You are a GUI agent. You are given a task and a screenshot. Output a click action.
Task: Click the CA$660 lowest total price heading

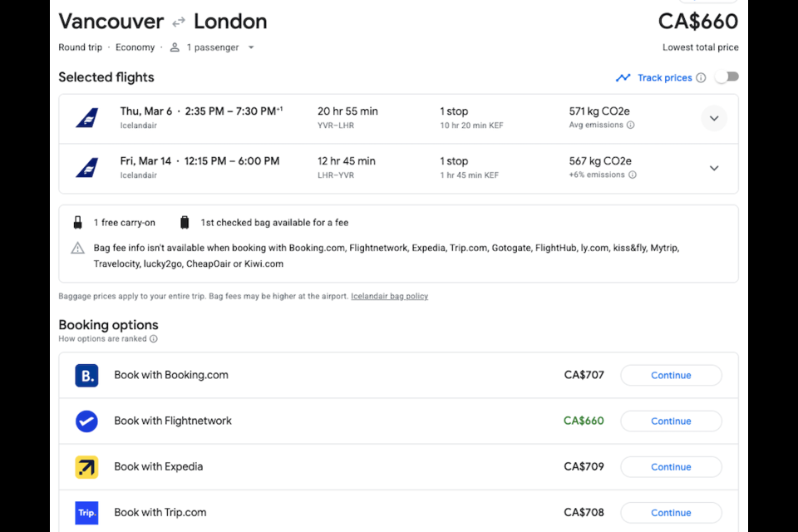697,22
